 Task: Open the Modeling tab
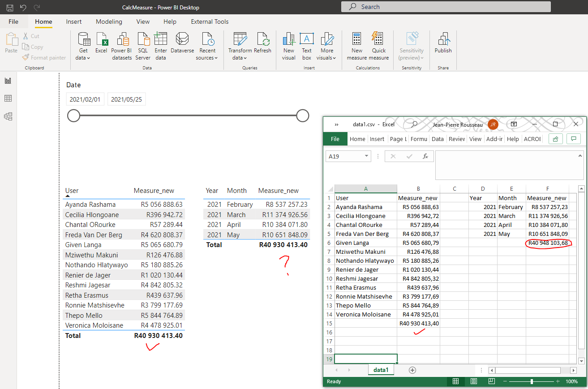pos(109,21)
